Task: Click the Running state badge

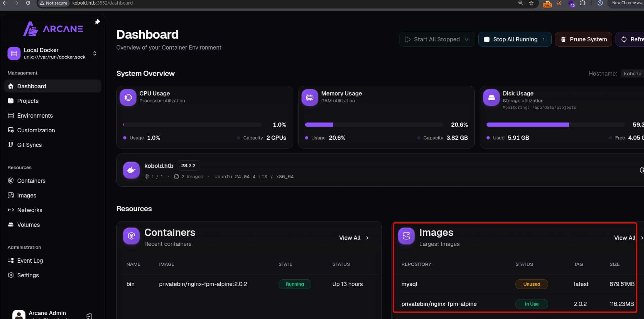Action: (x=295, y=284)
